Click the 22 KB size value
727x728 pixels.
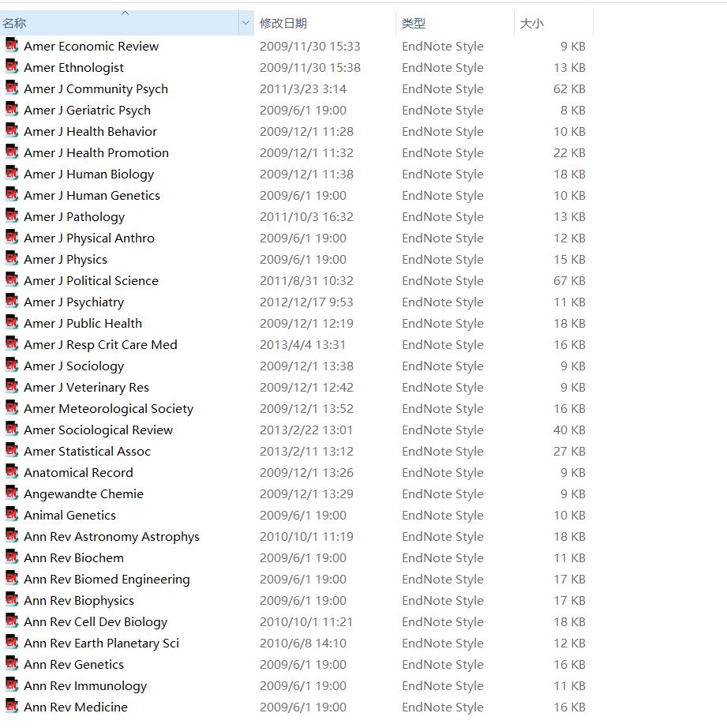click(x=569, y=152)
